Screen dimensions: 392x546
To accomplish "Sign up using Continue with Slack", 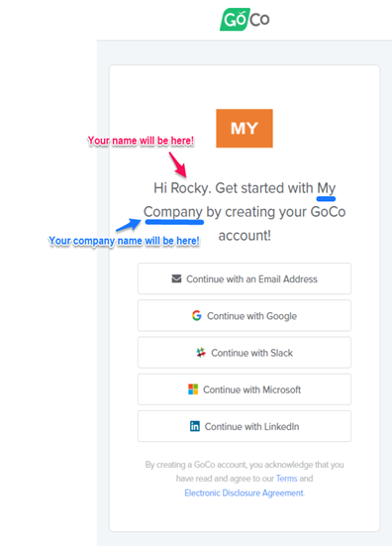I will pyautogui.click(x=245, y=353).
